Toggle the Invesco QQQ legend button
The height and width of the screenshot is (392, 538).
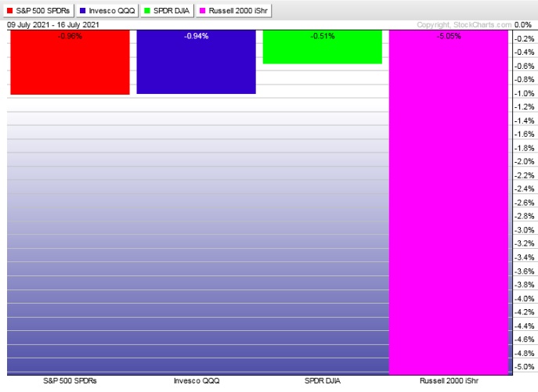click(108, 11)
